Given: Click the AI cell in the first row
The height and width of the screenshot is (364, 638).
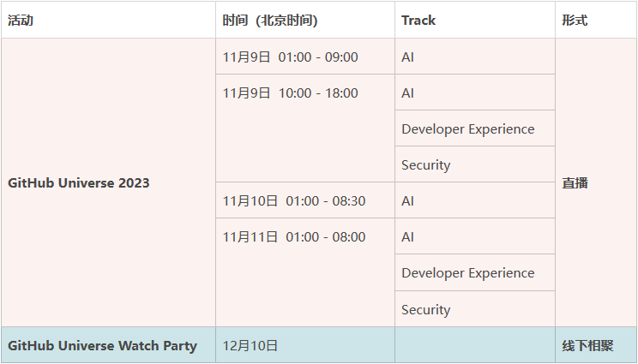Looking at the screenshot, I should (x=408, y=57).
